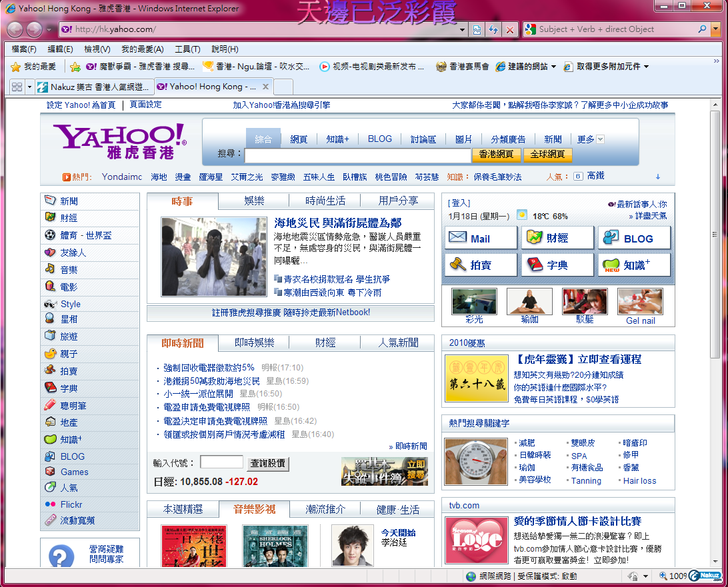This screenshot has width=728, height=587.
Task: Expand the 建議的網站 favorites dropdown
Action: click(553, 67)
